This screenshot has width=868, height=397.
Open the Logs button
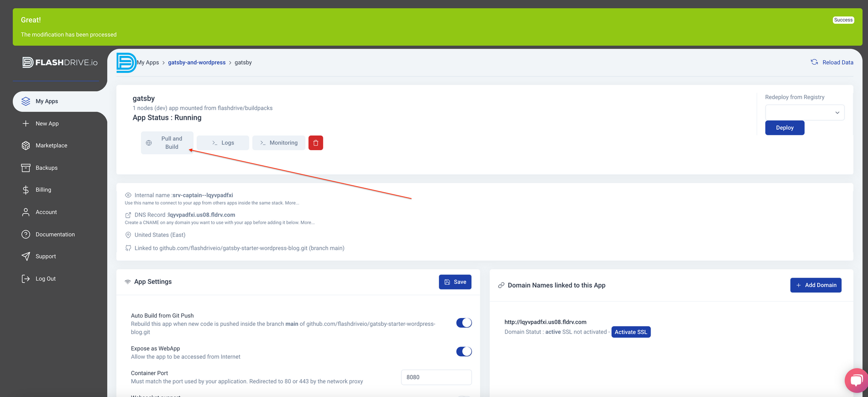223,143
